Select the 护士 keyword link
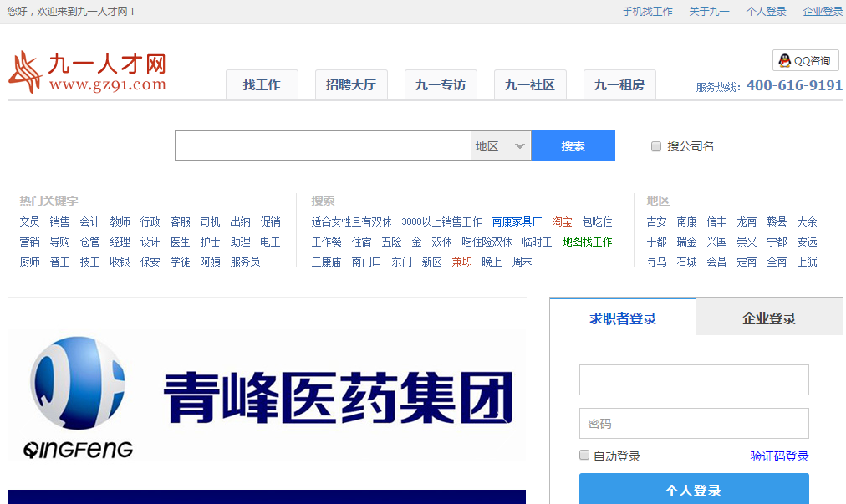The width and height of the screenshot is (846, 504). pos(211,242)
